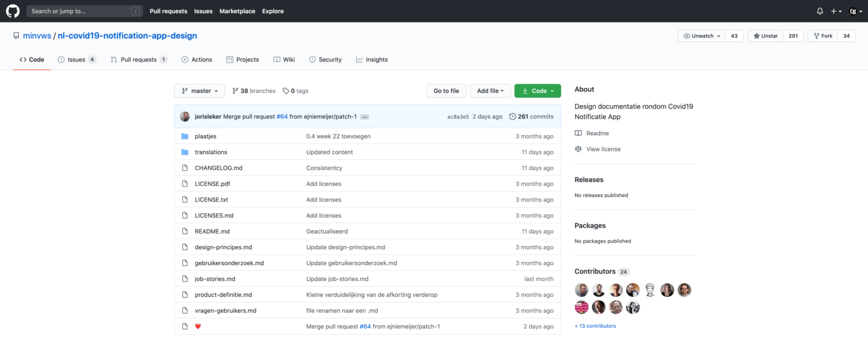Open jorisleker's avatar by latest commit
This screenshot has height=338, width=868.
[x=185, y=116]
